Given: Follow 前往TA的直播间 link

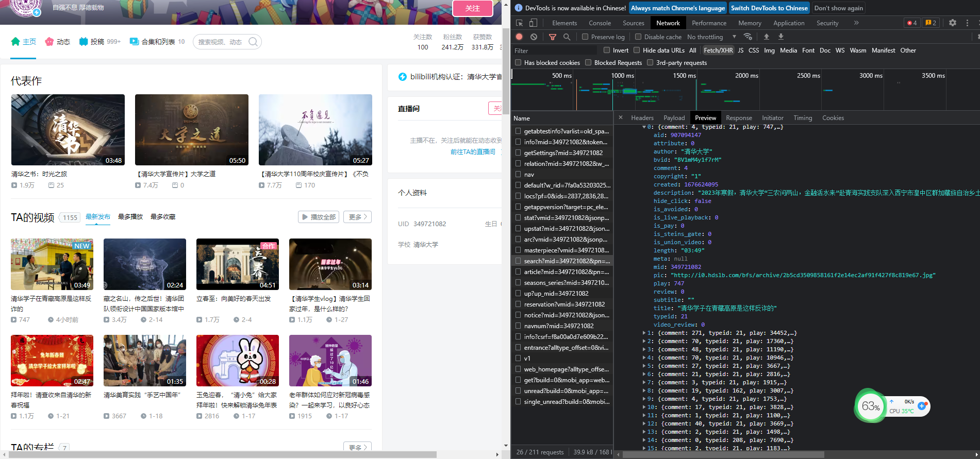Looking at the screenshot, I should click(473, 151).
